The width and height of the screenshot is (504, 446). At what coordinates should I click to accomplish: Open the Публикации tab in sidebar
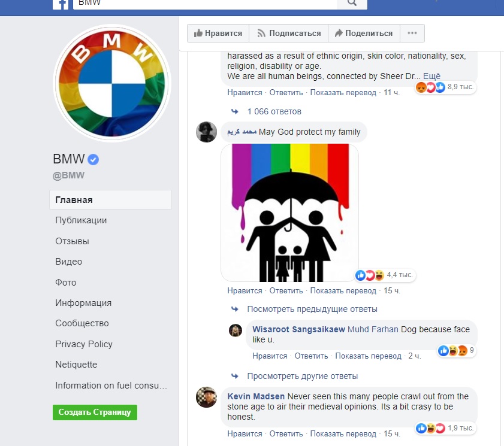pyautogui.click(x=81, y=220)
